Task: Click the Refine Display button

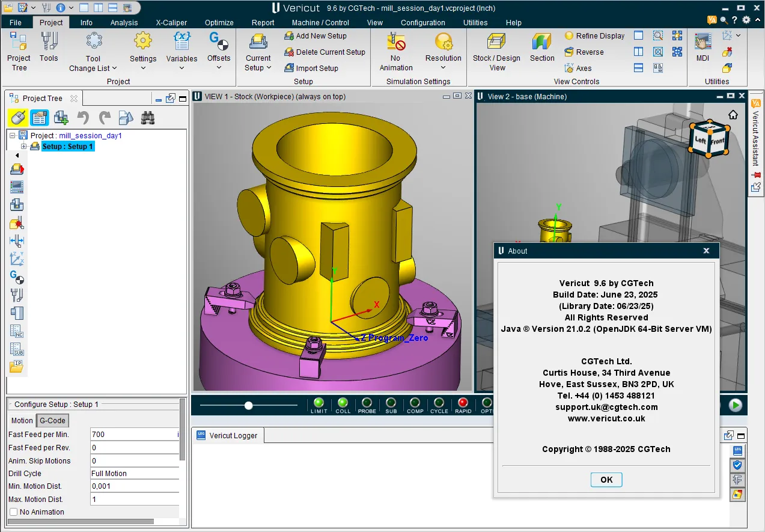Action: click(594, 36)
